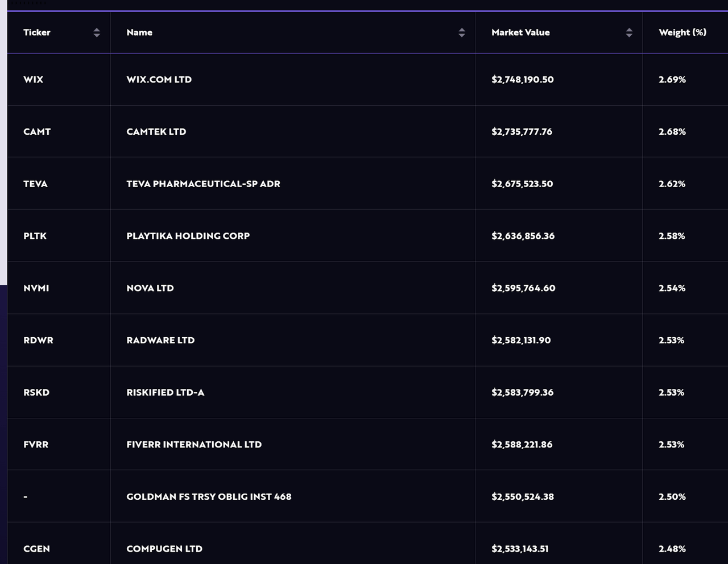Click RADWARE LTD name

[x=160, y=340]
